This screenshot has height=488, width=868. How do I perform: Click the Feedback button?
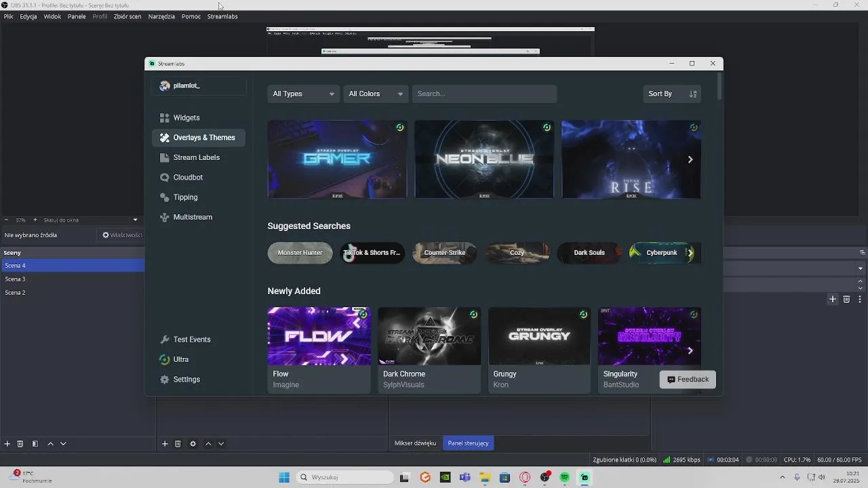point(688,380)
